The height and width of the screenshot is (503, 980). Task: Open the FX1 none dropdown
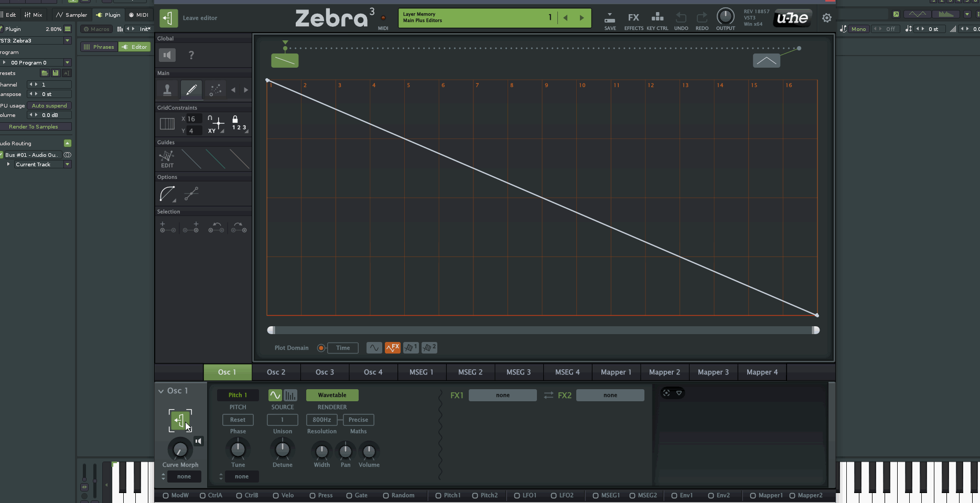(x=502, y=395)
